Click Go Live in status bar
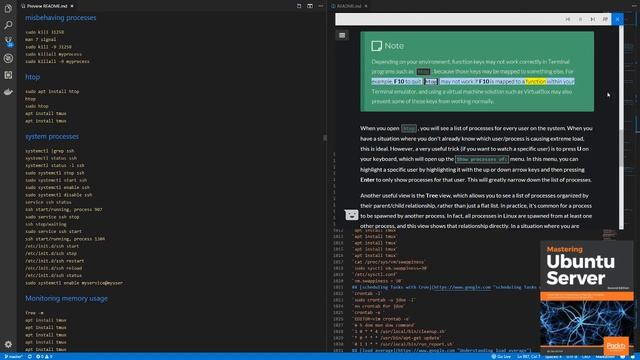The width and height of the screenshot is (640, 360). tap(501, 357)
